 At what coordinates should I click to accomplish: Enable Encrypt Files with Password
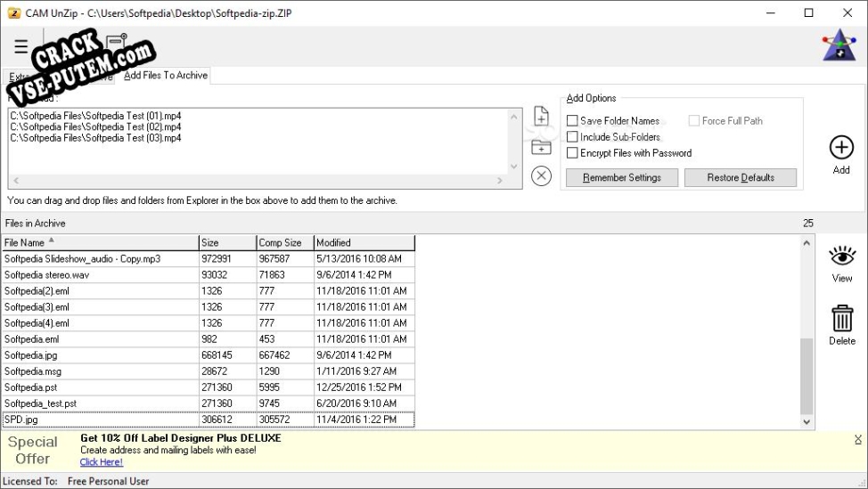coord(572,152)
